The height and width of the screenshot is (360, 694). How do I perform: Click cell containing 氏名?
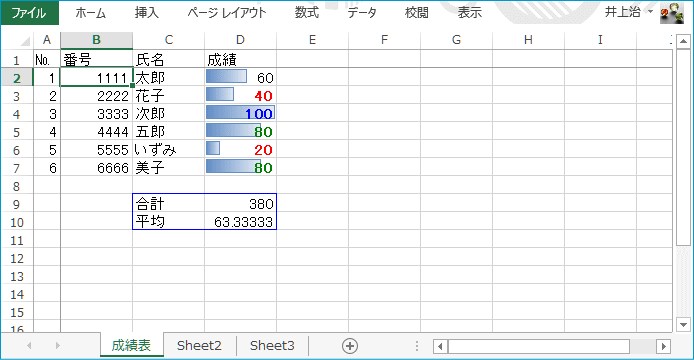point(169,59)
